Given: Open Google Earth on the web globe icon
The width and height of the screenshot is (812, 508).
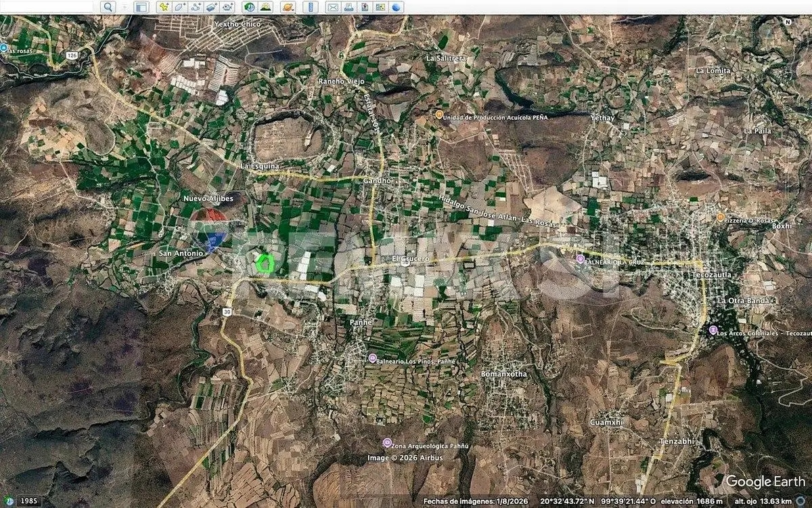Looking at the screenshot, I should click(x=397, y=7).
